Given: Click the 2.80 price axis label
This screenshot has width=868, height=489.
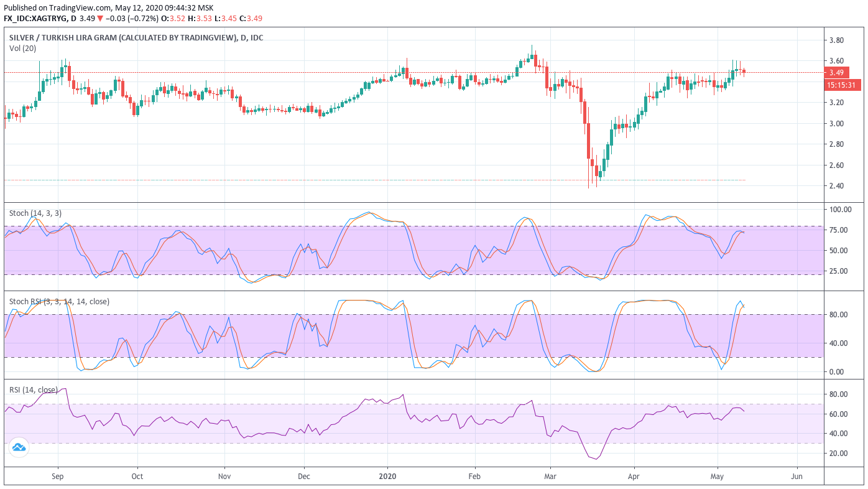Looking at the screenshot, I should [836, 144].
